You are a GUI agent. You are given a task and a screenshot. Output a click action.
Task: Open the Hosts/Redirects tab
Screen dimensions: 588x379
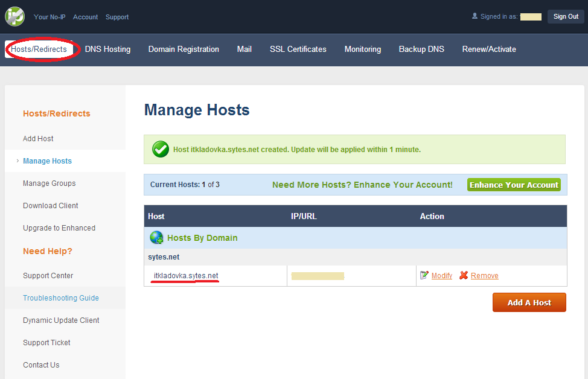pos(39,49)
